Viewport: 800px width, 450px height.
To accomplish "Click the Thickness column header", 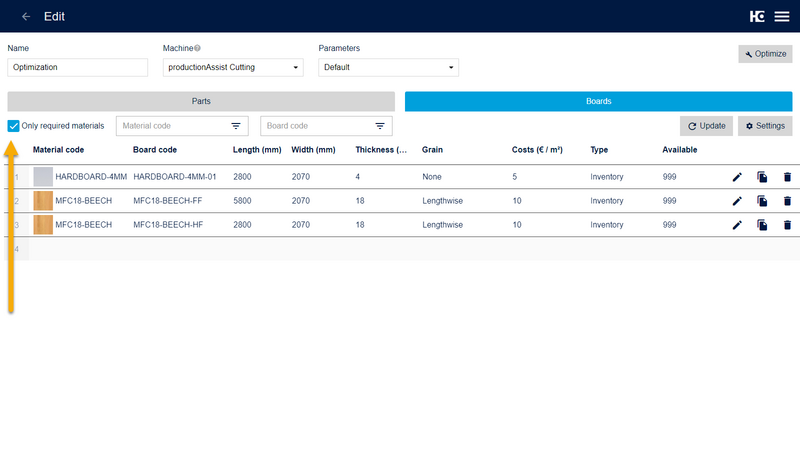I will coord(381,150).
